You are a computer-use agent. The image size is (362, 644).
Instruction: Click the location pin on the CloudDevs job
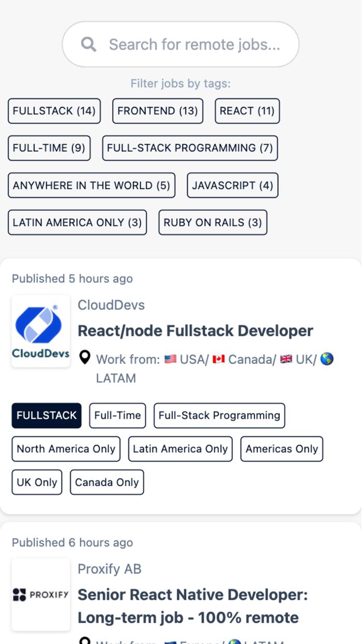coord(84,357)
